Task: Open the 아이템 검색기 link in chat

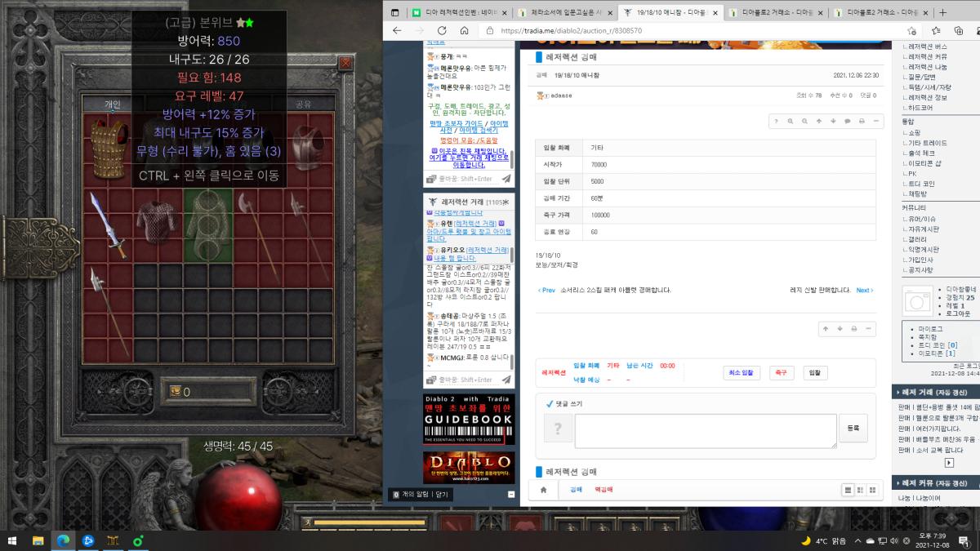Action: [479, 130]
